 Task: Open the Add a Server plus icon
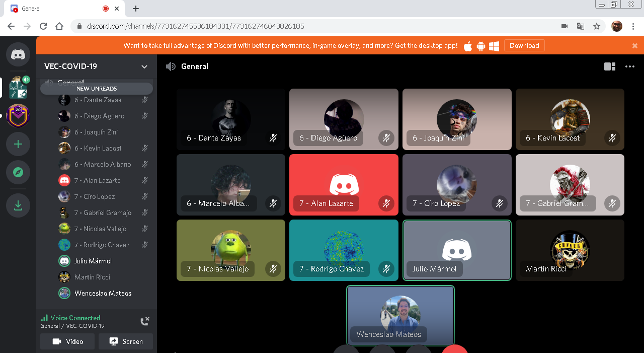(x=18, y=145)
